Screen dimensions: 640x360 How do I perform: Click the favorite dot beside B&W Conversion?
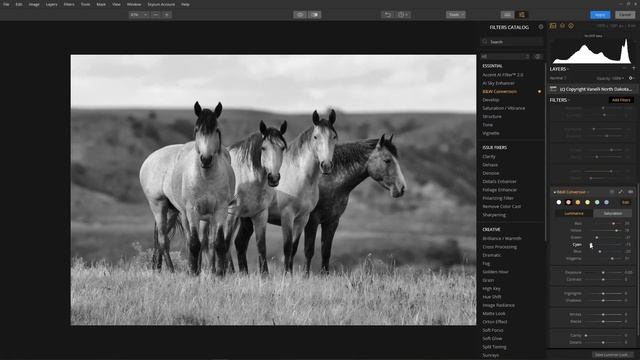click(539, 91)
